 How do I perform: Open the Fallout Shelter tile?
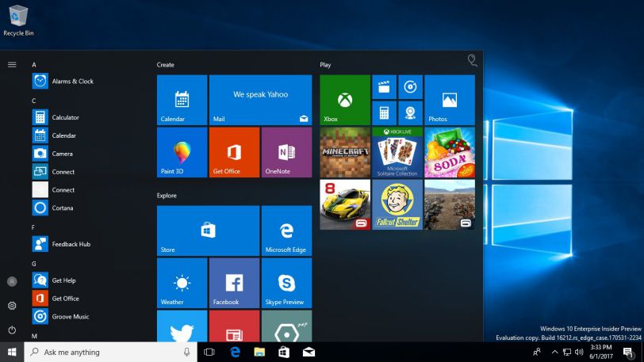point(397,204)
